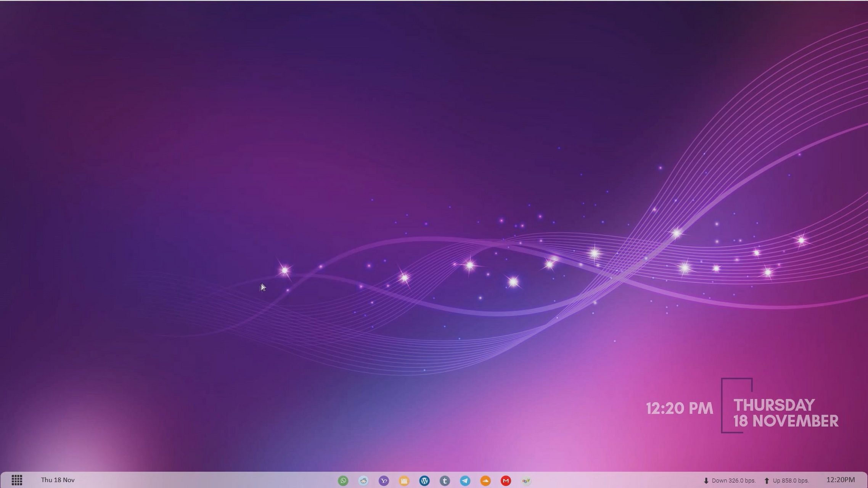Select the desktop clock widget
Image resolution: width=868 pixels, height=488 pixels.
click(x=679, y=409)
